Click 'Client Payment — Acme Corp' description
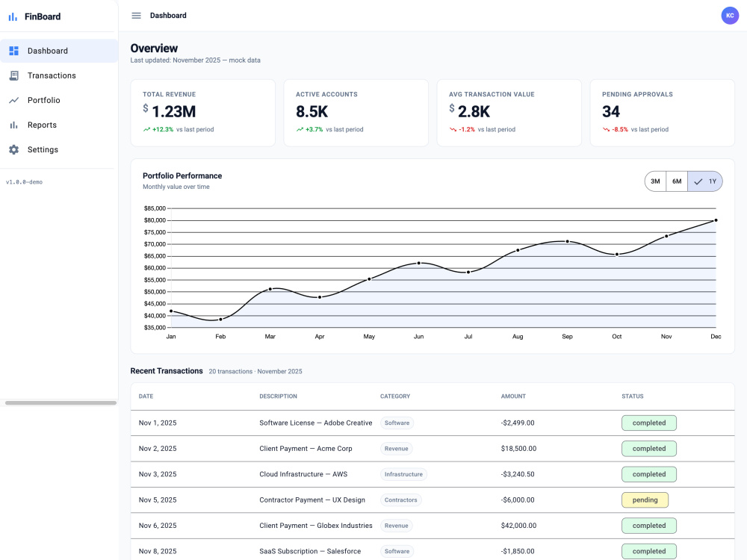The width and height of the screenshot is (747, 560). click(306, 449)
